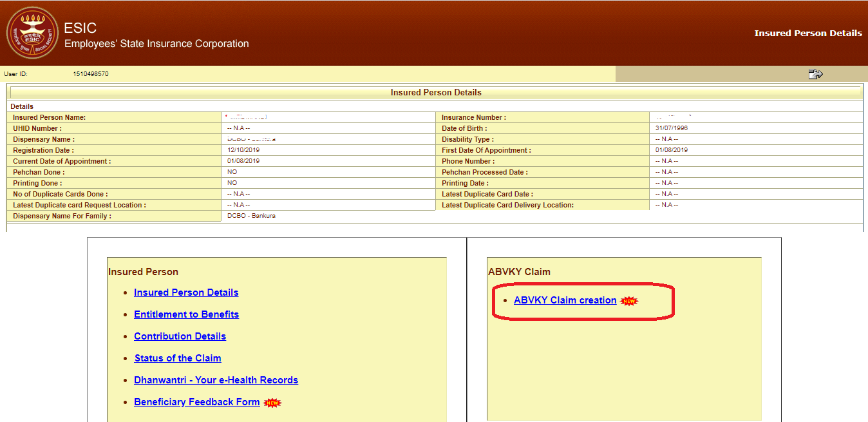Select First Date Of Appointment value 01/08/2019

click(672, 150)
